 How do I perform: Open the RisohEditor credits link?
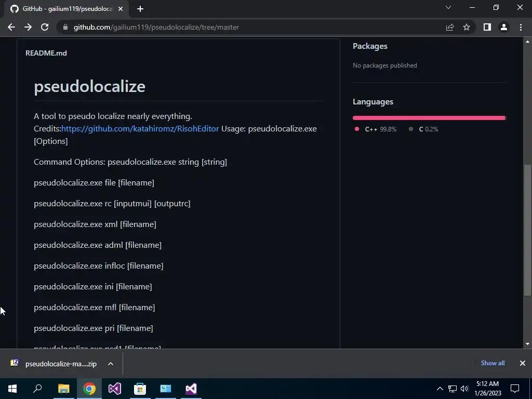(140, 129)
